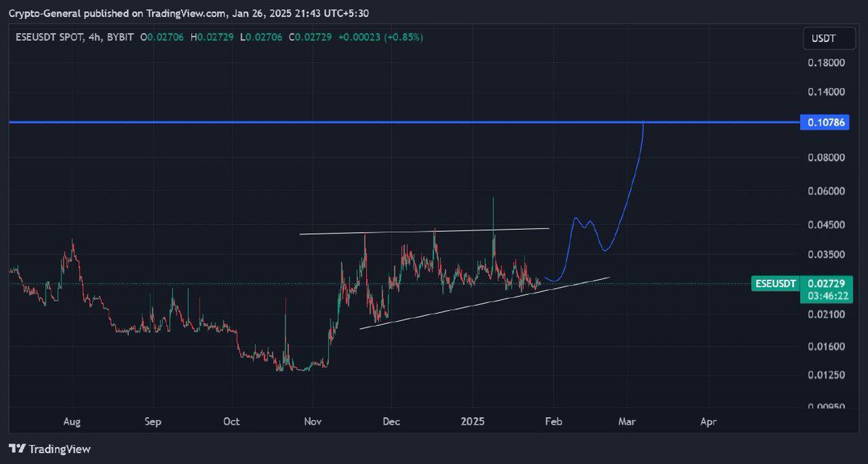Open the USDT currency selector
The height and width of the screenshot is (464, 868).
click(829, 38)
